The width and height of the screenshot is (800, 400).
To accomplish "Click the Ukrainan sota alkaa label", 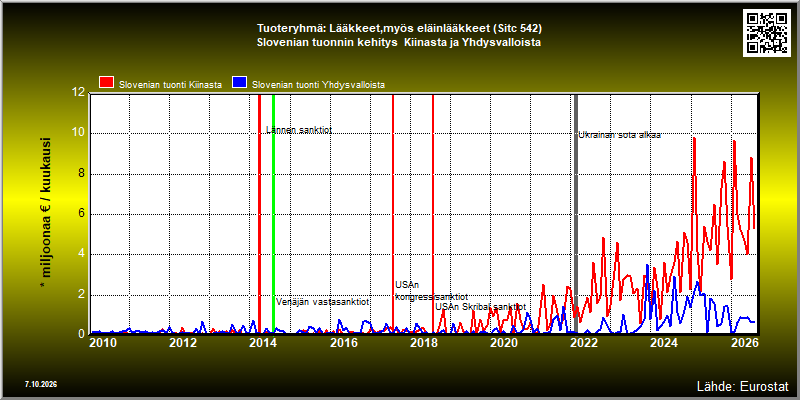I will point(619,135).
